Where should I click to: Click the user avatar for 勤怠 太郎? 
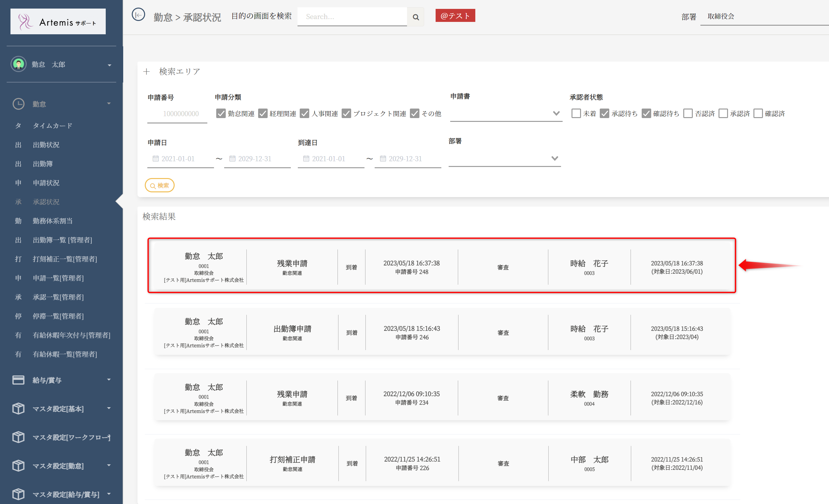pos(18,64)
